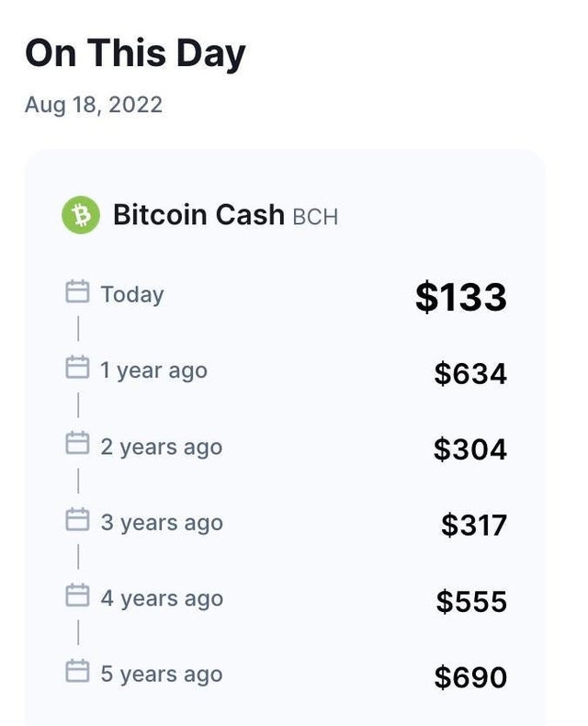Tap the Aug 18, 2022 date label
588x726 pixels.
click(x=94, y=105)
